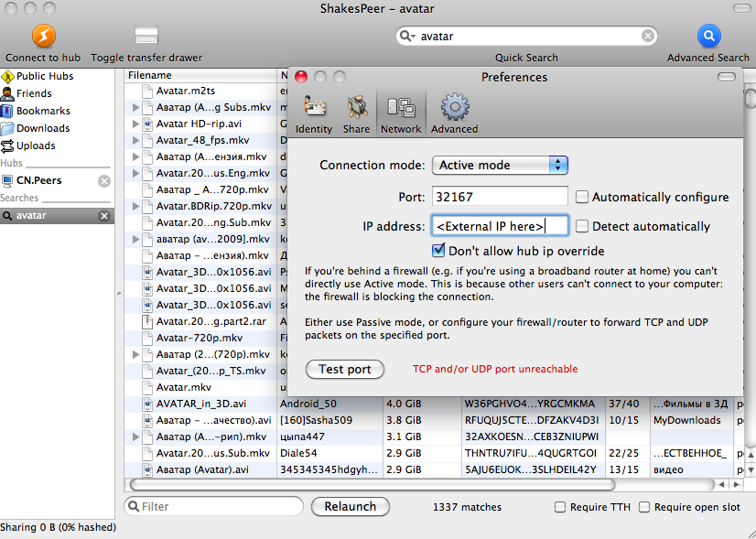This screenshot has width=756, height=539.
Task: Click the Filter search field
Action: (x=213, y=507)
